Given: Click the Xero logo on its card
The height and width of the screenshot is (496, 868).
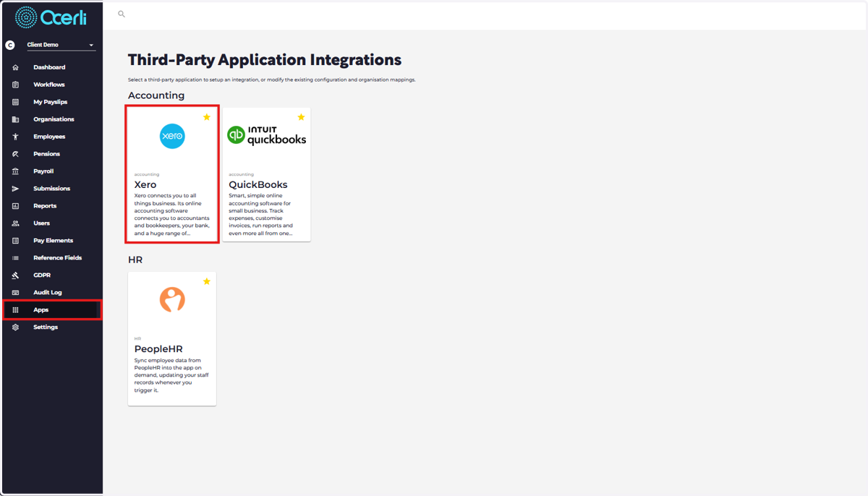Looking at the screenshot, I should pos(172,136).
